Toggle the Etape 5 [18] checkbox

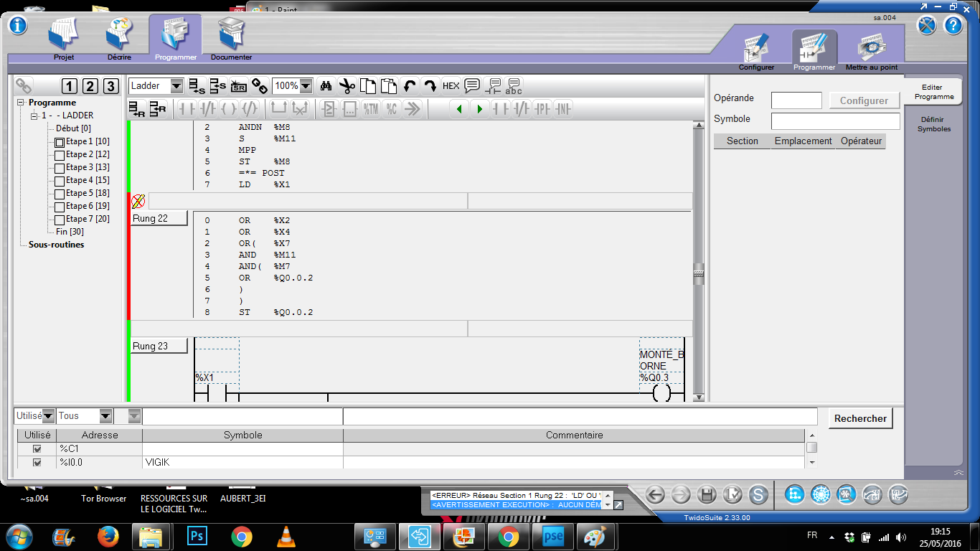(x=60, y=194)
